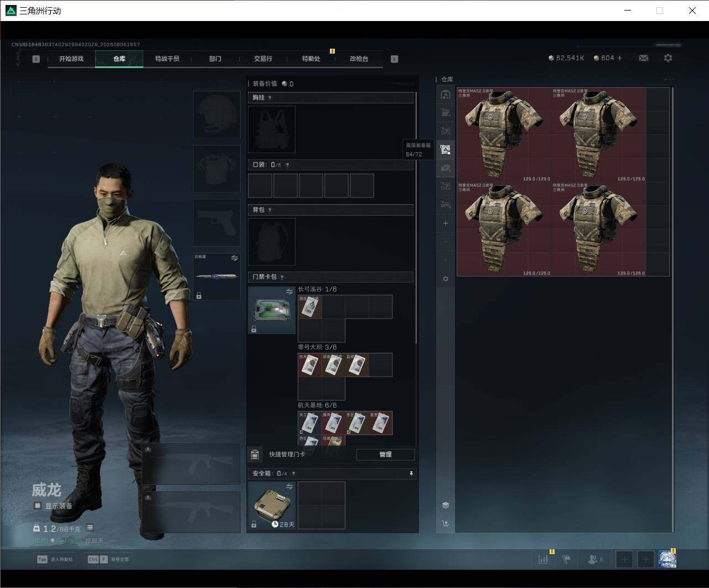This screenshot has width=709, height=588.
Task: Click the stash grid vertical scrollbar
Action: tap(673, 309)
